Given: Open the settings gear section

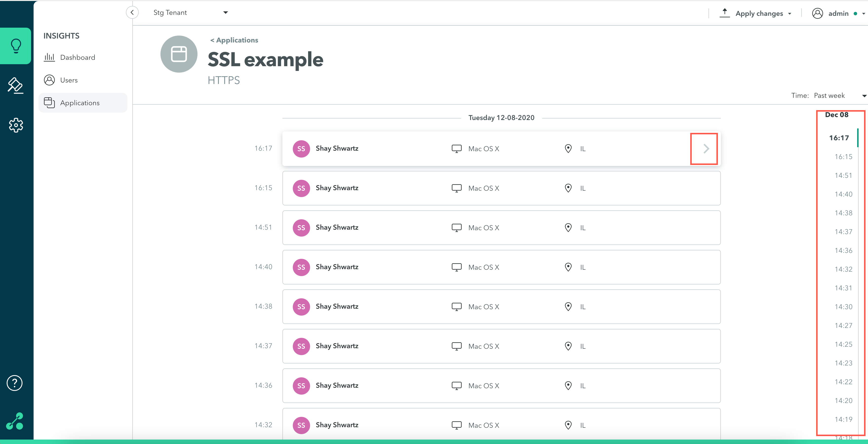Looking at the screenshot, I should pyautogui.click(x=16, y=125).
